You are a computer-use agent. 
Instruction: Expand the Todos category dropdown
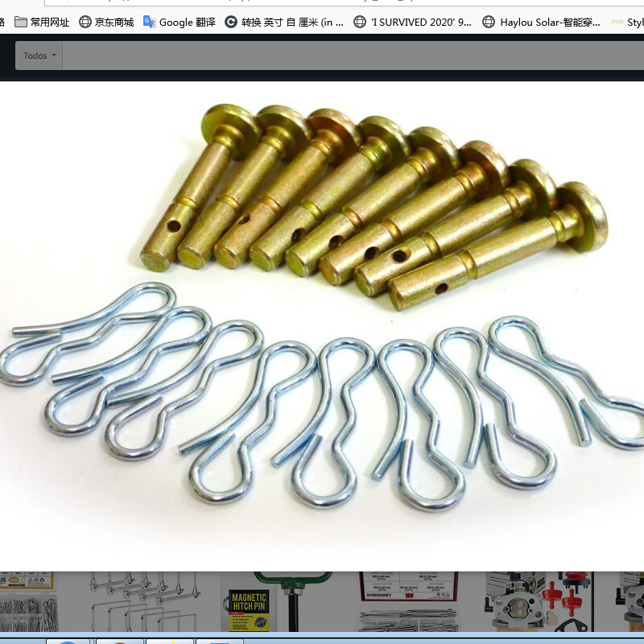coord(39,56)
